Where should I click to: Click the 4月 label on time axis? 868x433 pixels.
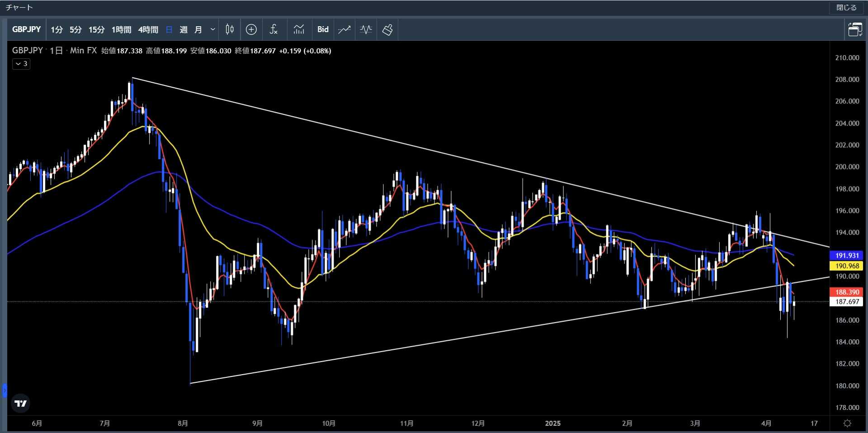coord(766,424)
